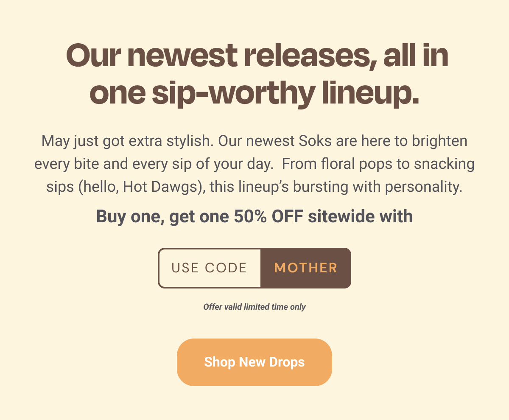Click the Shop New Drops button
The width and height of the screenshot is (509, 420).
[x=255, y=362]
